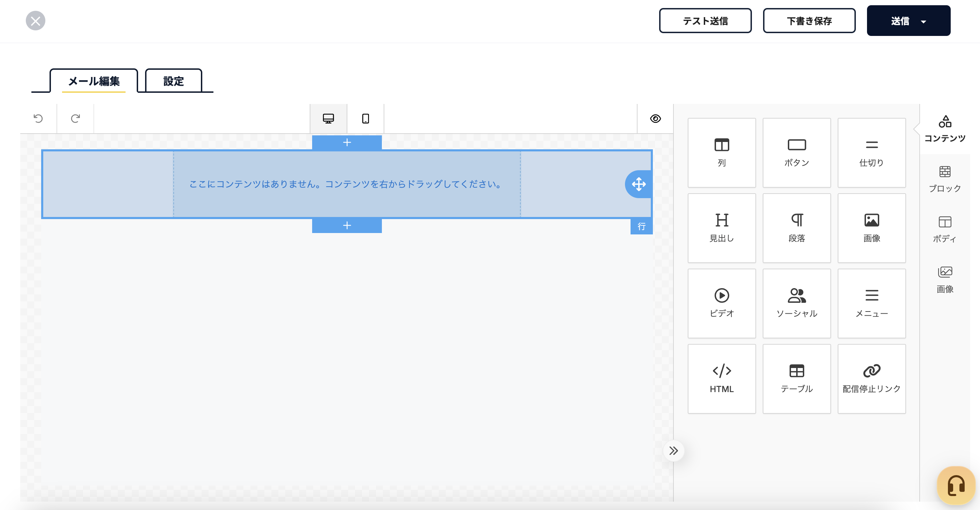Select the HTML content tile
Viewport: 980px width, 510px height.
point(721,379)
